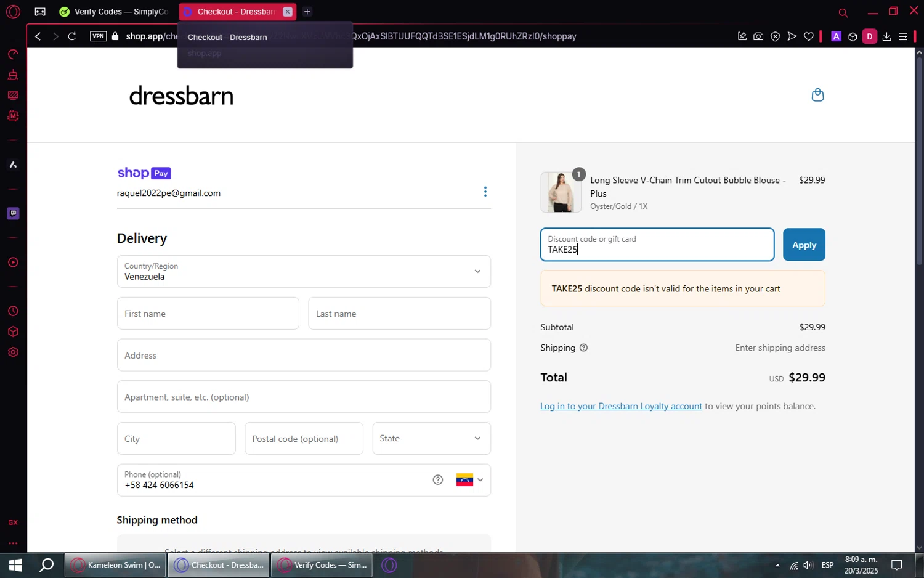
Task: Click the GX label at sidebar bottom
Action: (13, 523)
